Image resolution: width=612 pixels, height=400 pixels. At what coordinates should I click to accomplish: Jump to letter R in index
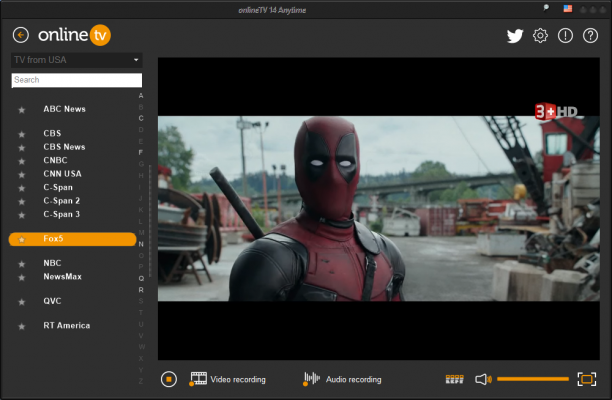pyautogui.click(x=141, y=290)
